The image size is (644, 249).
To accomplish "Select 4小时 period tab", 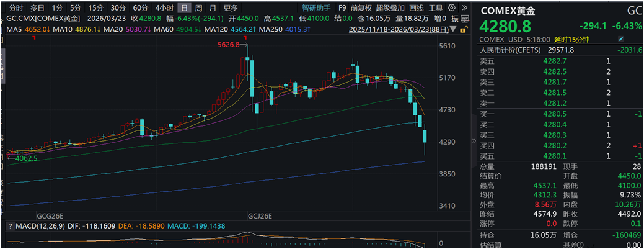I will pyautogui.click(x=164, y=8).
